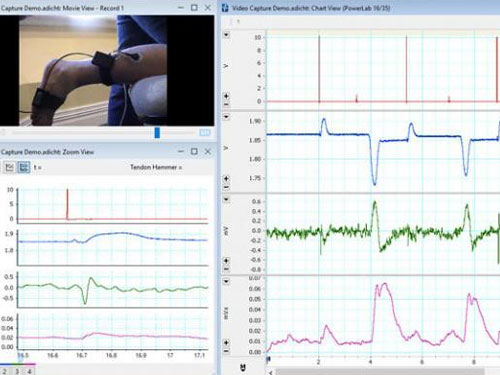The image size is (500, 375).
Task: Expand channel 4 velocity dropdown arrow
Action: [x=227, y=281]
